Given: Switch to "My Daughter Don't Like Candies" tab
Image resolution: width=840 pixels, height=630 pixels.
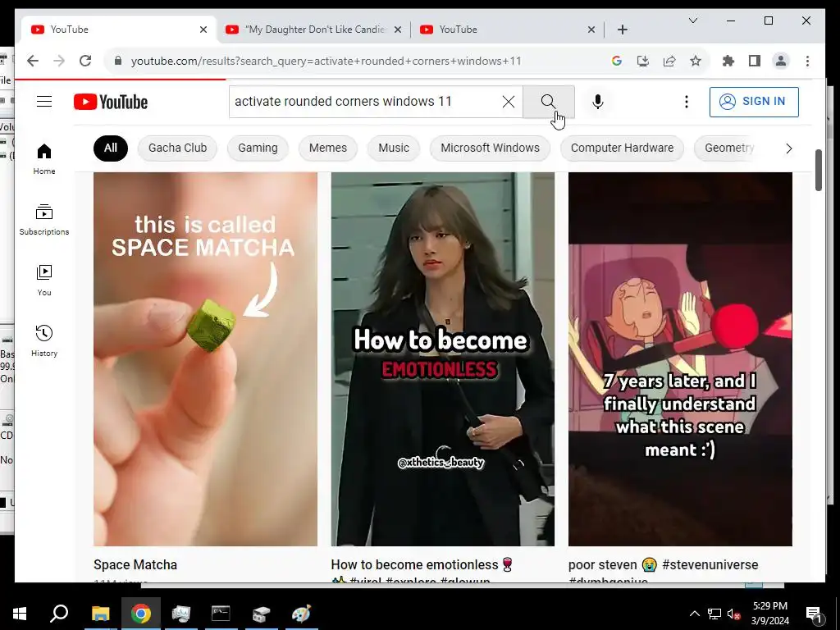Looking at the screenshot, I should pos(313,30).
